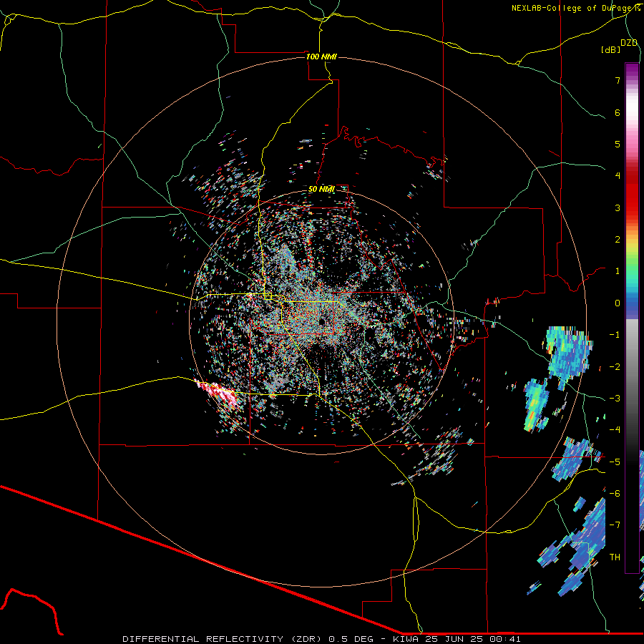Click the 25 JUN 25 date text
Viewport: 644px width, 644px height.
[454, 639]
